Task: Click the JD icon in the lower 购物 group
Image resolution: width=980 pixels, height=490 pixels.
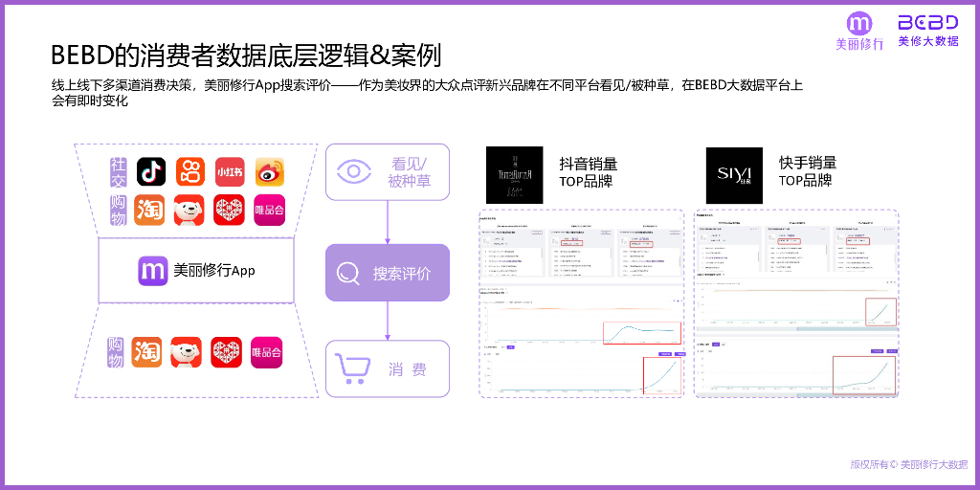Action: [x=187, y=352]
